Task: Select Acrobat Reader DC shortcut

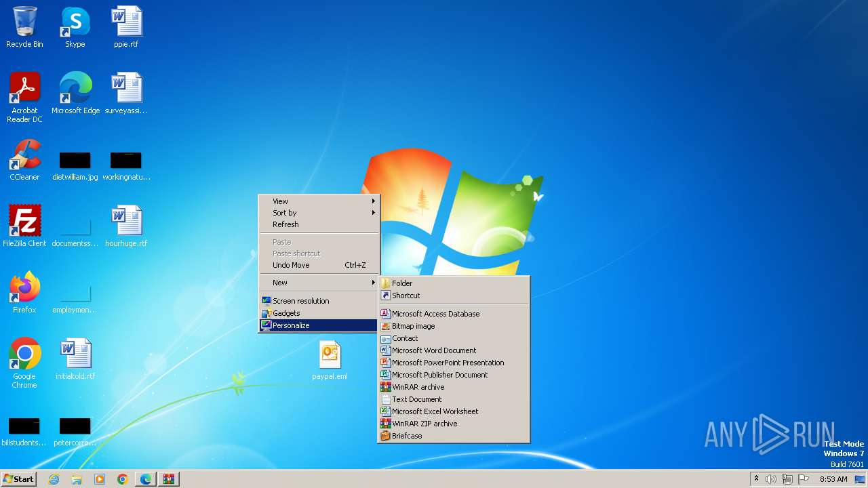Action: (x=24, y=98)
